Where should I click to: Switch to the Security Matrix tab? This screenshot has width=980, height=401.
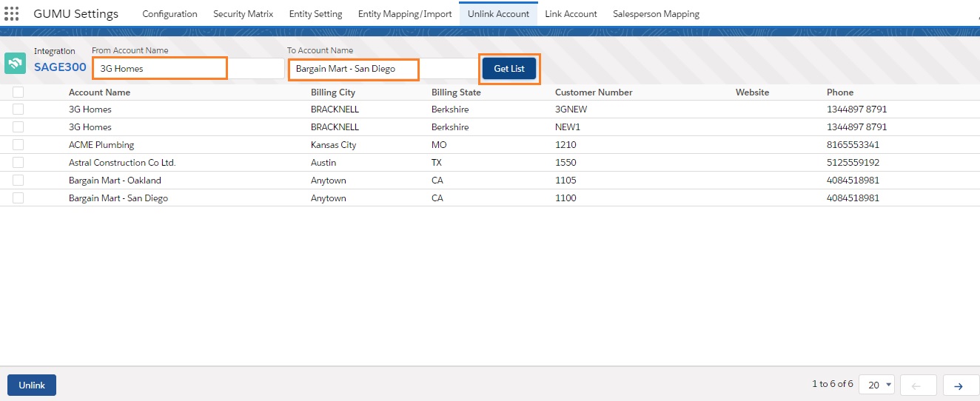[x=243, y=13]
